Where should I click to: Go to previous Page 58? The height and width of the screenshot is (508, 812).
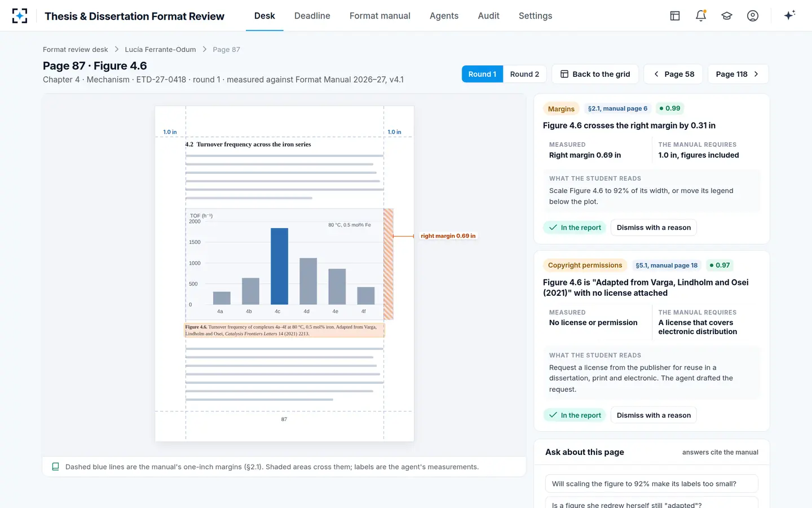coord(673,74)
